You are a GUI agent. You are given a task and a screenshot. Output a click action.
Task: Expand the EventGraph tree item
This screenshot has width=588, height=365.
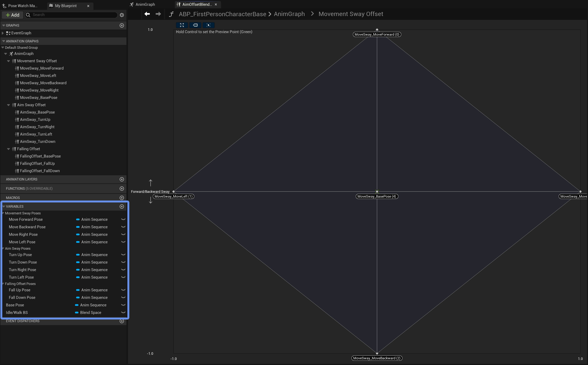[x=3, y=33]
